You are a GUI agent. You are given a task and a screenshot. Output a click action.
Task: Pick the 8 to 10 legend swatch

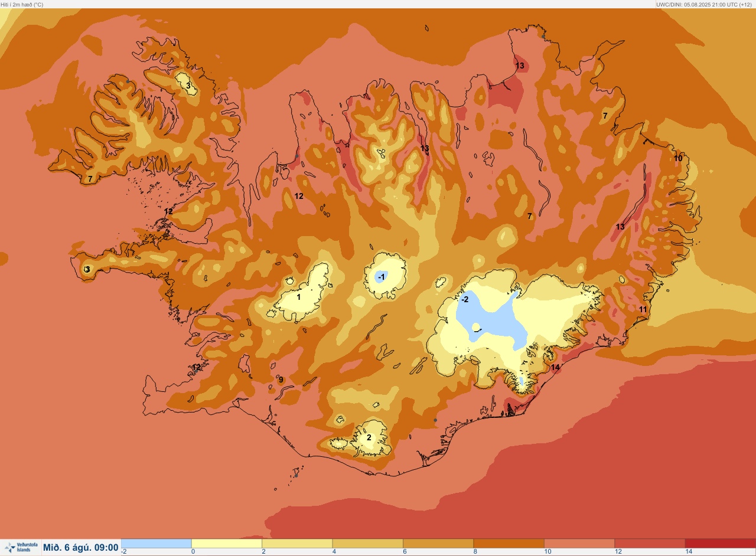click(509, 543)
